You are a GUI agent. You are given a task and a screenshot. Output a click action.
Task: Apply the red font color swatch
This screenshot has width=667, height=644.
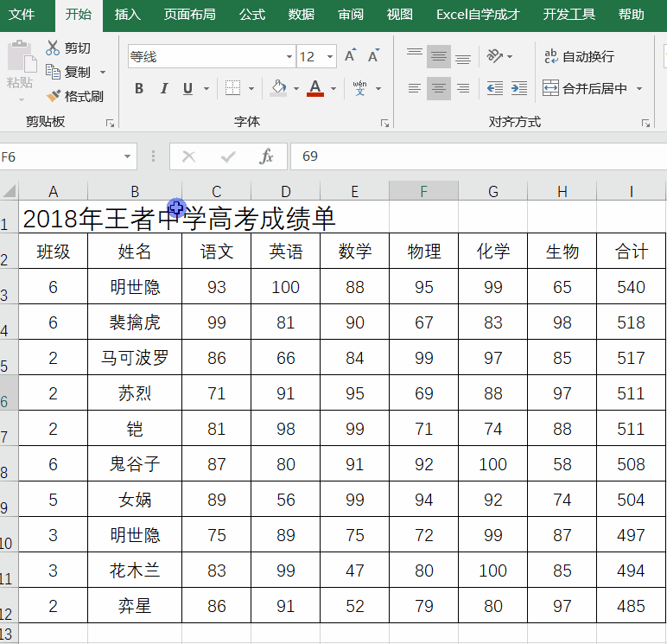tap(314, 88)
